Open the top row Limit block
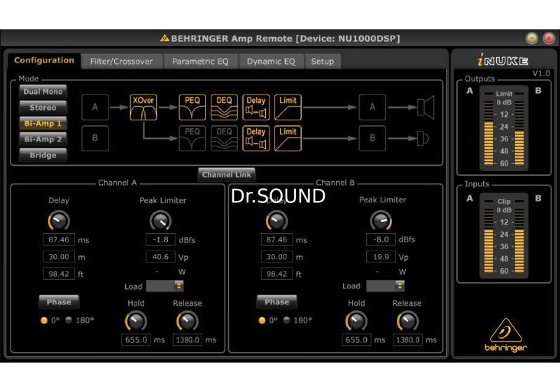 [x=288, y=107]
